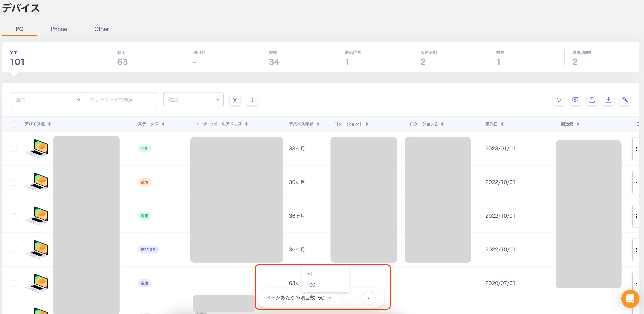Sort by 購入日 column
Image resolution: width=644 pixels, height=314 pixels.
(x=502, y=124)
